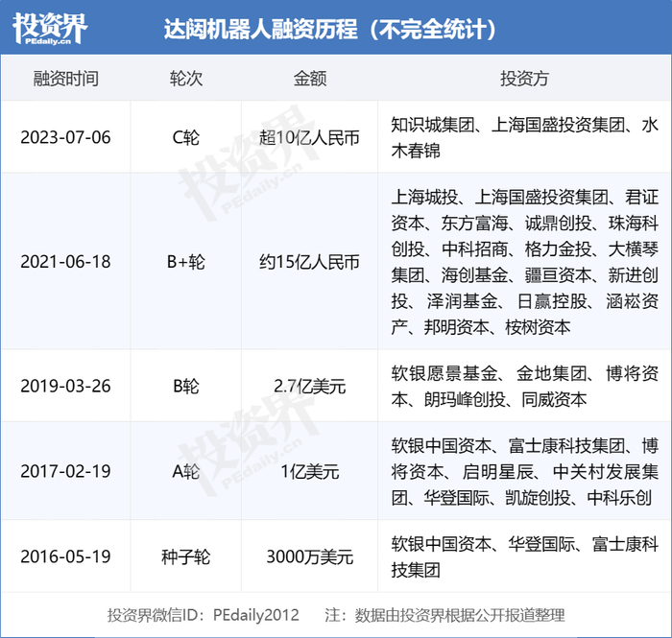Select the amount 2.7亿美元
Viewport: 672px width, 638px height.
[310, 387]
